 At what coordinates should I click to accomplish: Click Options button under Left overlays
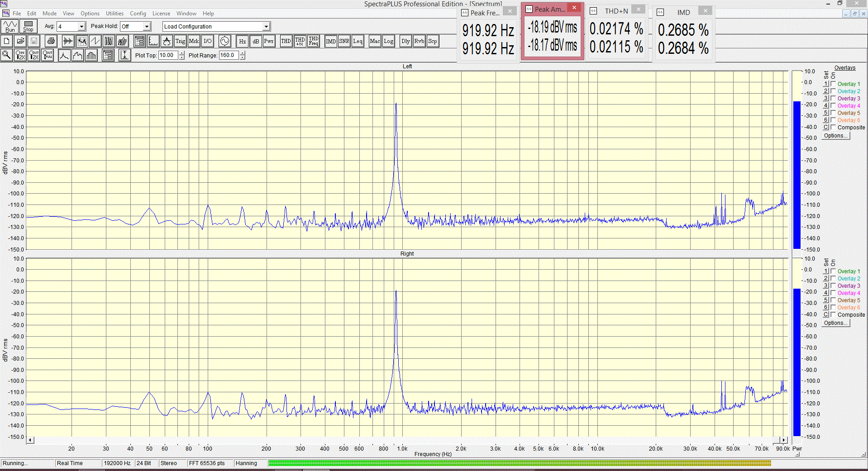point(836,136)
